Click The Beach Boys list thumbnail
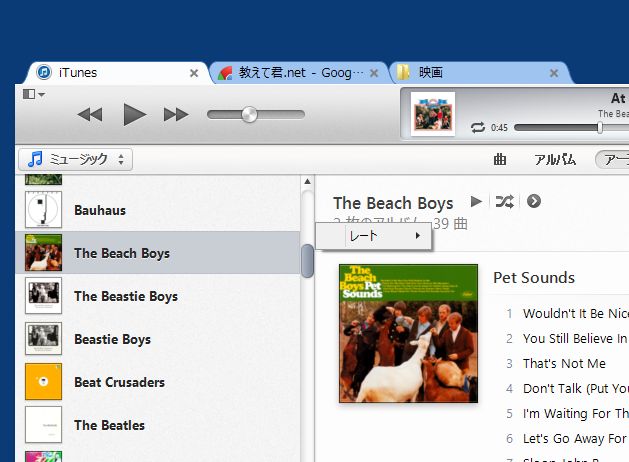The height and width of the screenshot is (462, 629). 43,253
